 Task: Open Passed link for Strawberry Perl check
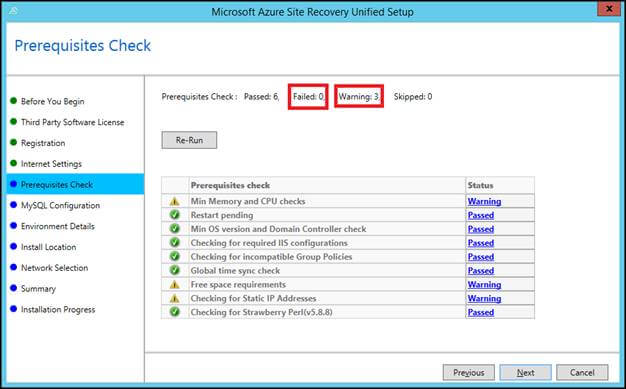point(481,312)
